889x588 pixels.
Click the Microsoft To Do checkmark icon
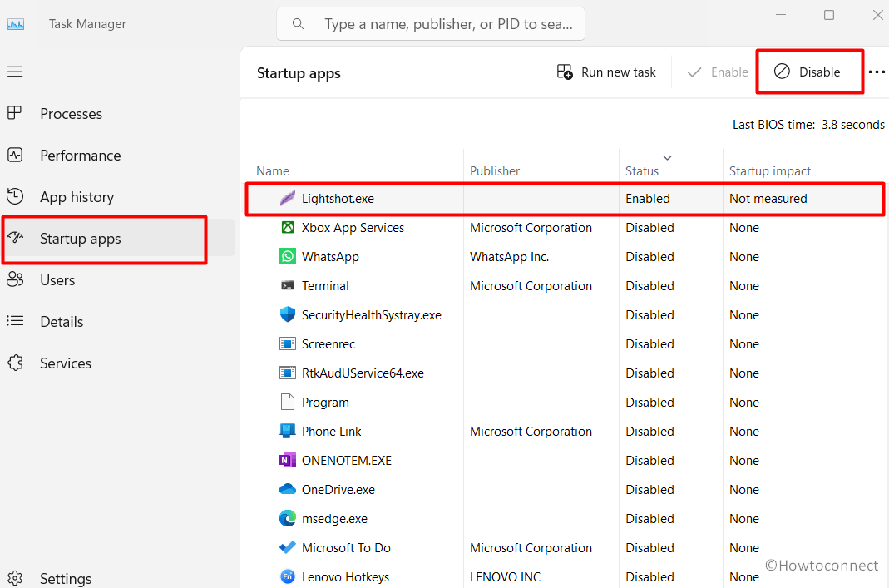pos(288,547)
